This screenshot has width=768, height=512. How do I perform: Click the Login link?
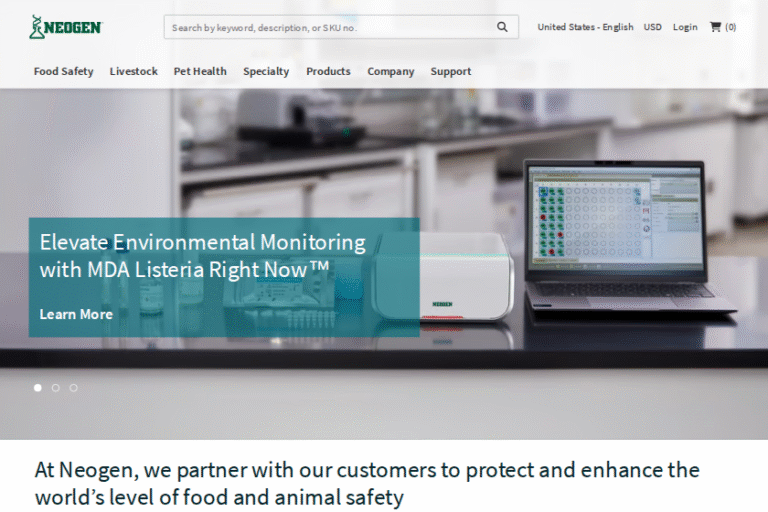tap(685, 27)
